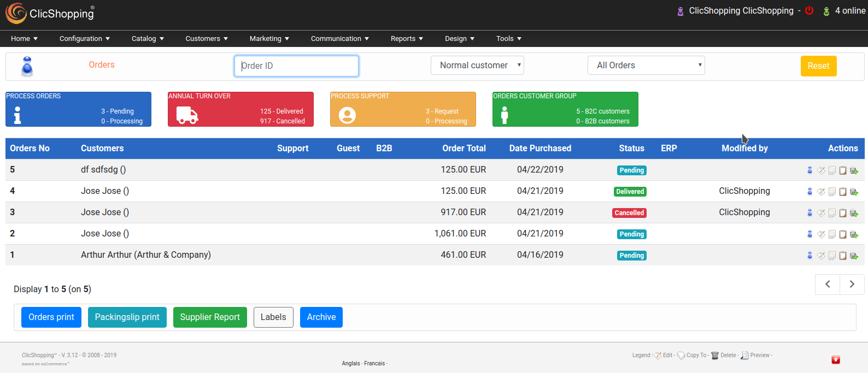The height and width of the screenshot is (373, 868).
Task: Focus the Order ID search field
Action: pos(296,66)
